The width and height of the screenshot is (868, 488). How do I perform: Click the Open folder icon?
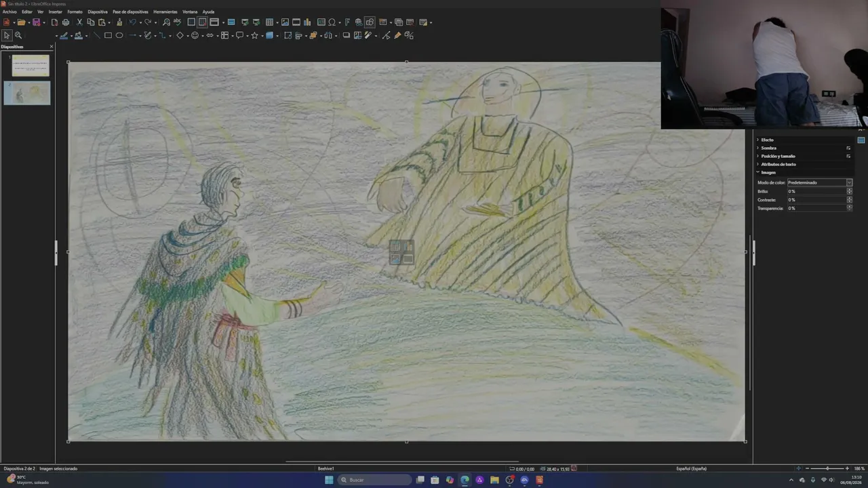pyautogui.click(x=21, y=22)
